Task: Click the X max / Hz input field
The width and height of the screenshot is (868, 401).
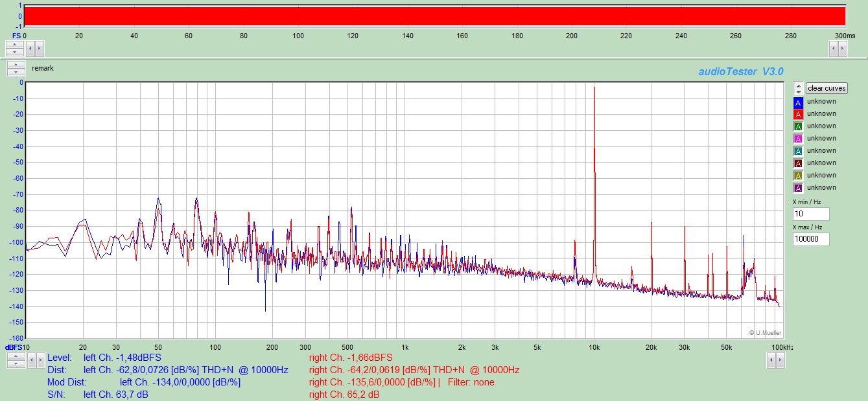Action: 810,239
